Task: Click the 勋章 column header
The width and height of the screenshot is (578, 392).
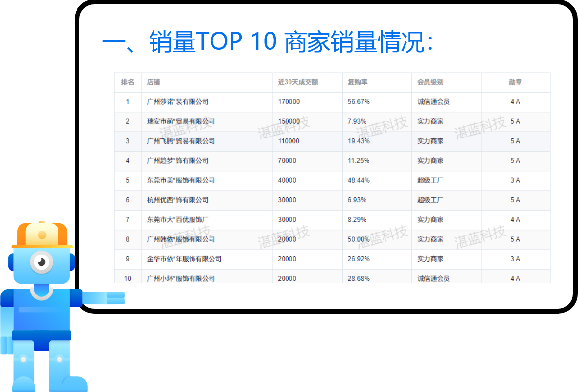Action: 515,82
